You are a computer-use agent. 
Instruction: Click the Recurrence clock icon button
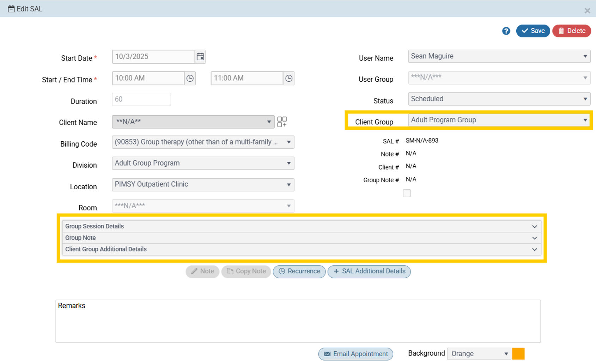pos(282,271)
